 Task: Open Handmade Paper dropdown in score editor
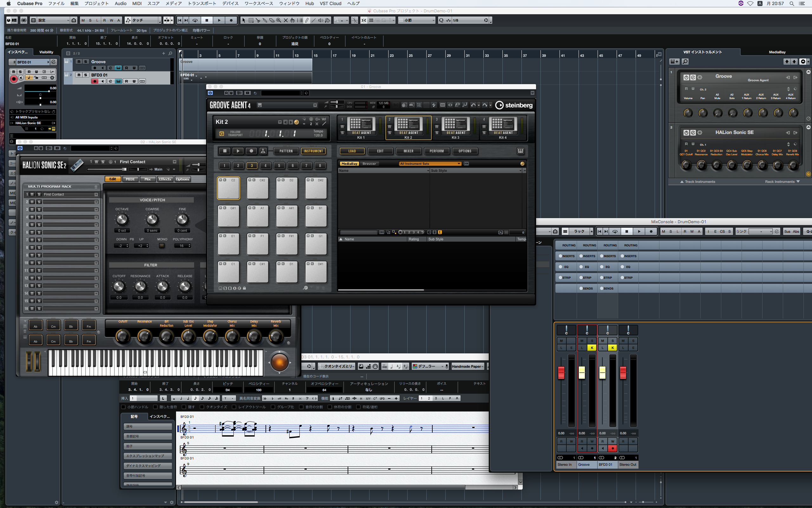click(468, 366)
